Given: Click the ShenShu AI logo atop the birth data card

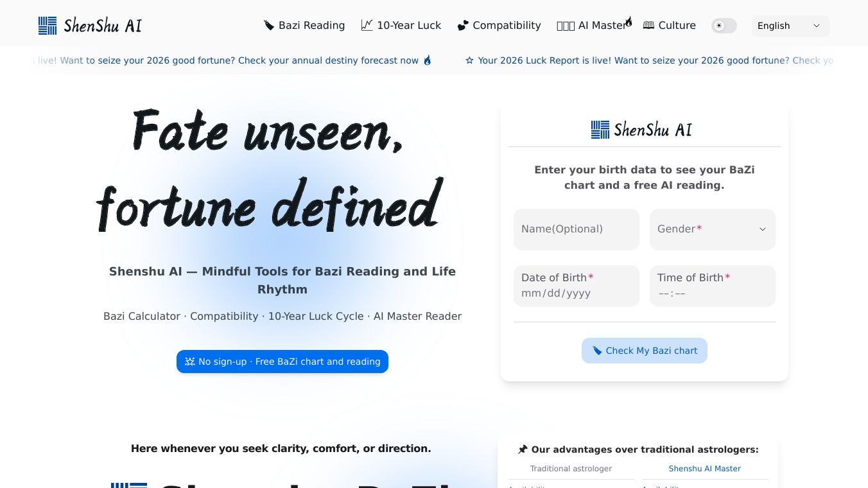Looking at the screenshot, I should (641, 130).
